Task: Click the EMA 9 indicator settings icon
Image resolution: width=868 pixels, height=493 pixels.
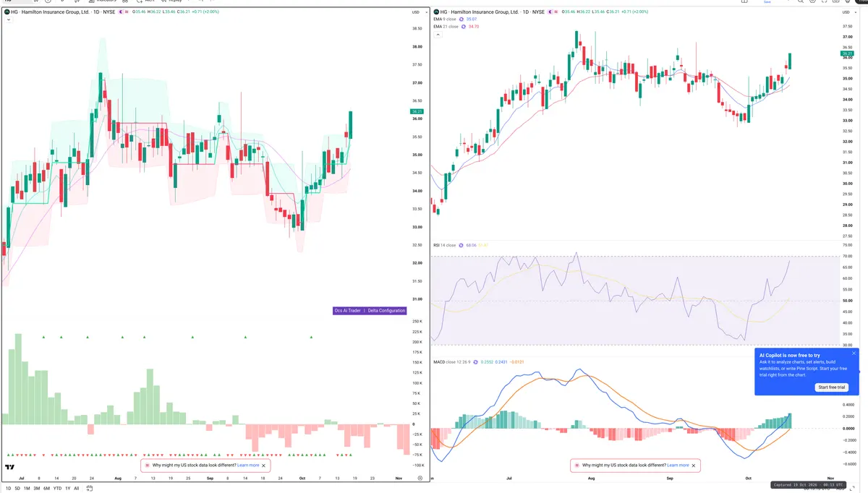Action: point(461,20)
